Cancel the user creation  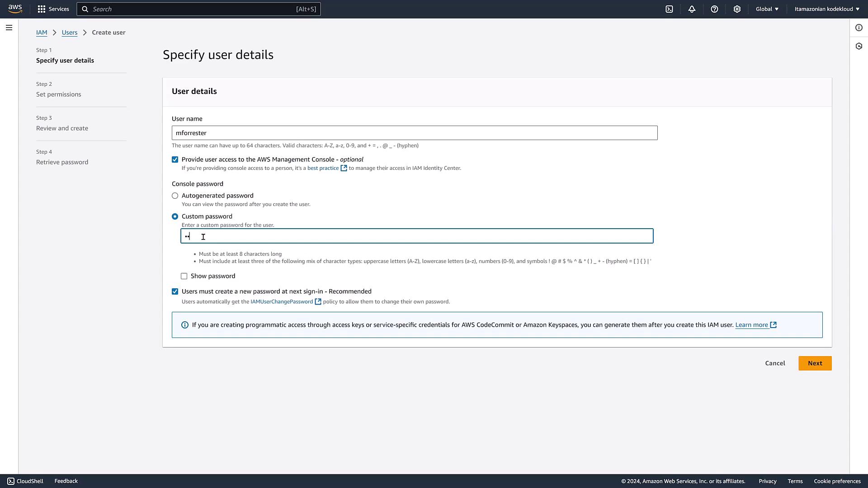coord(775,363)
